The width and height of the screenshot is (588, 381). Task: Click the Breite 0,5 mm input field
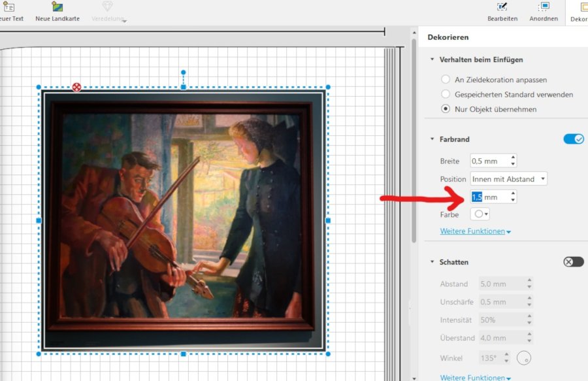[489, 161]
